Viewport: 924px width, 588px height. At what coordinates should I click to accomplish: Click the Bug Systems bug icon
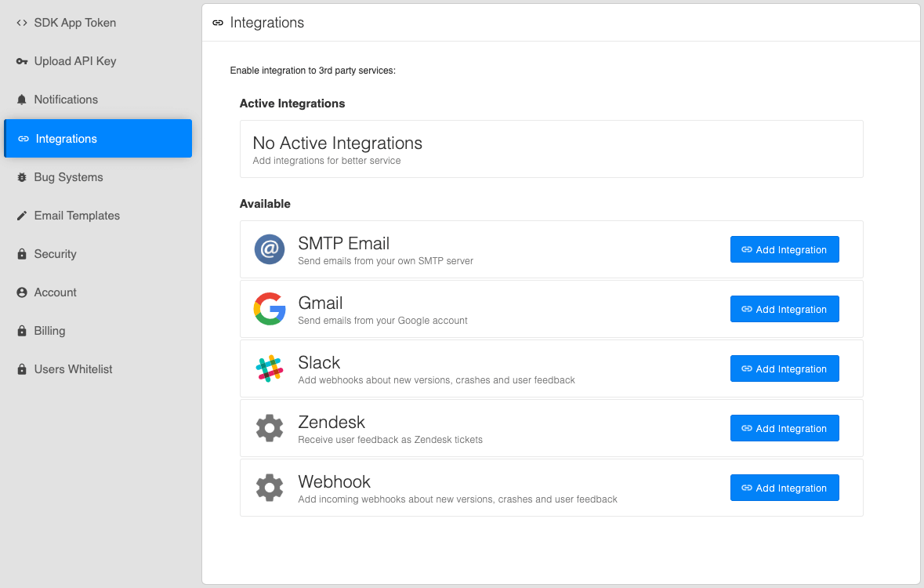tap(22, 177)
